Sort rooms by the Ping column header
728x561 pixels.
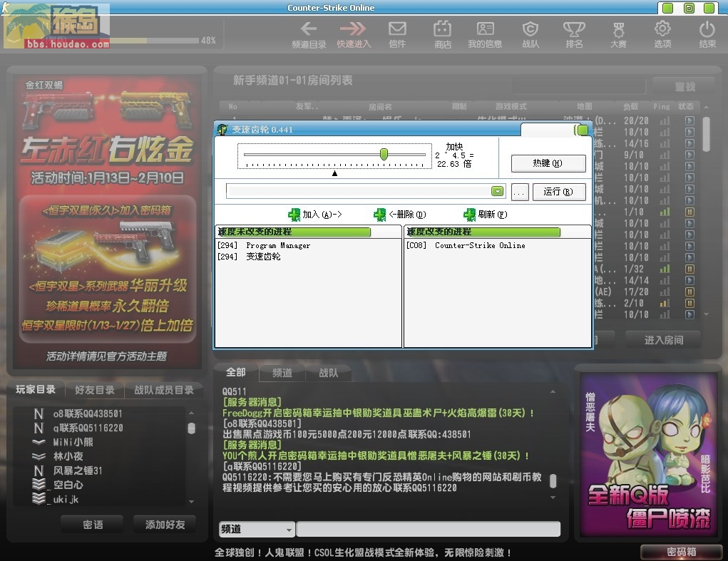pos(661,106)
